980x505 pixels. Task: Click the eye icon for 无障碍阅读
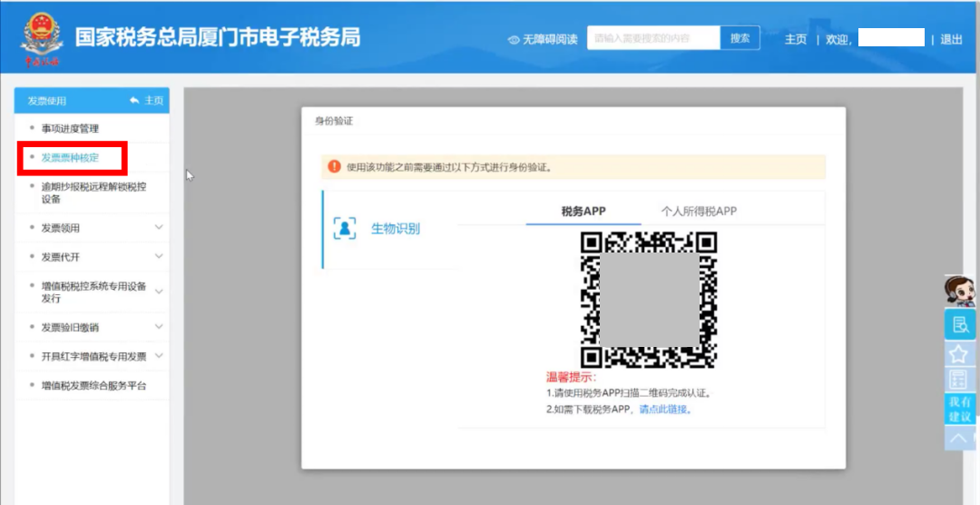coord(514,39)
